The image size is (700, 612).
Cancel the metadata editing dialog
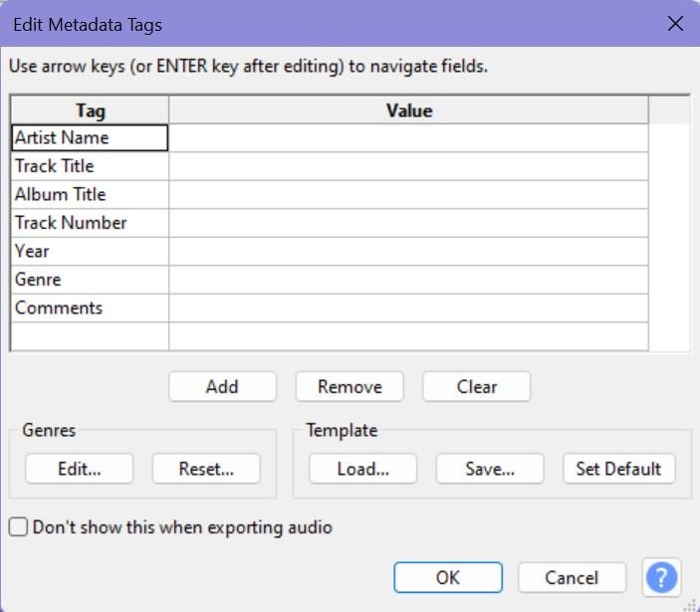click(x=572, y=577)
